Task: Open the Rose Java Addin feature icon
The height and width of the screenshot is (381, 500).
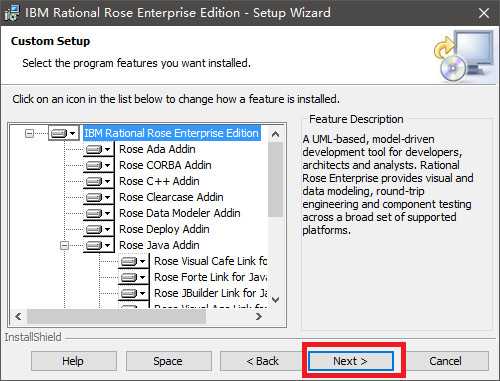Action: (98, 245)
